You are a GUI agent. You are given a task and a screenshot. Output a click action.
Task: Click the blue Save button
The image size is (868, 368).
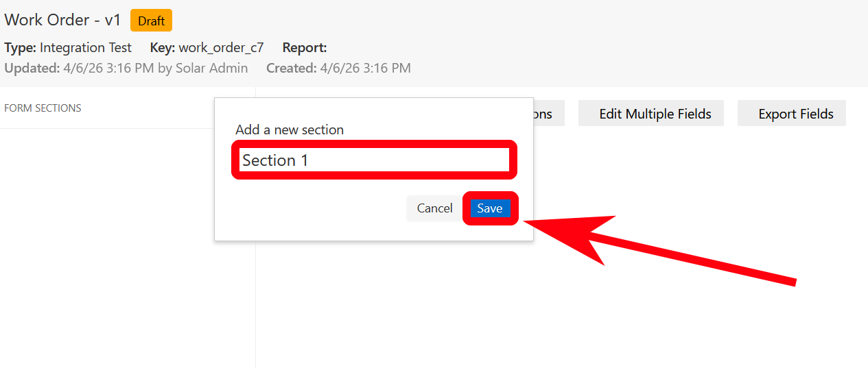point(490,208)
